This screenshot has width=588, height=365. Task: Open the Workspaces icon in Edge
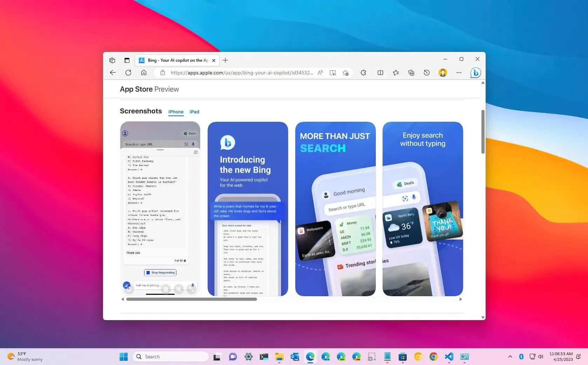(x=112, y=60)
